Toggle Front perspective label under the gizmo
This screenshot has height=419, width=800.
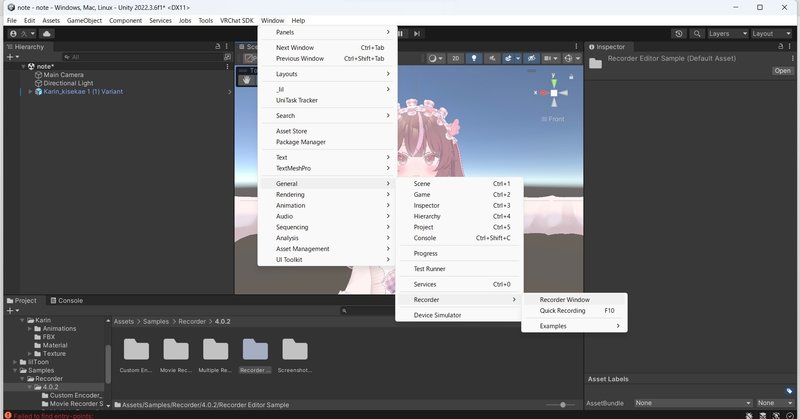(553, 119)
